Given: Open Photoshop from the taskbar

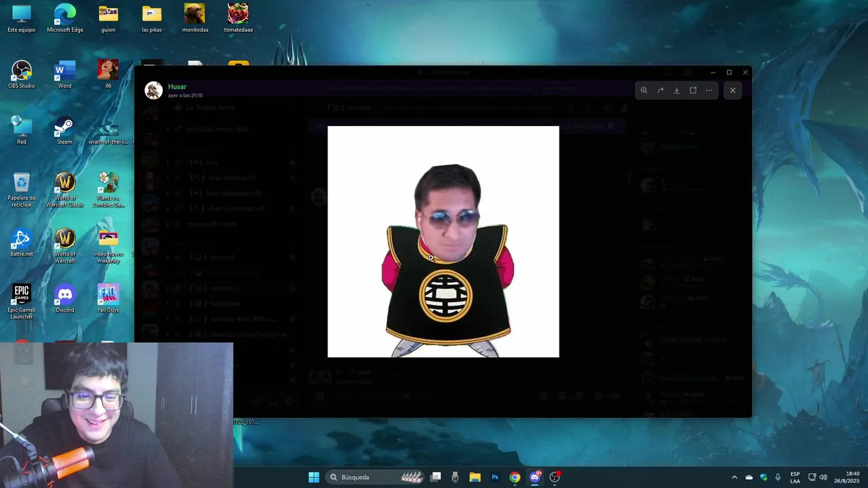Looking at the screenshot, I should click(495, 477).
